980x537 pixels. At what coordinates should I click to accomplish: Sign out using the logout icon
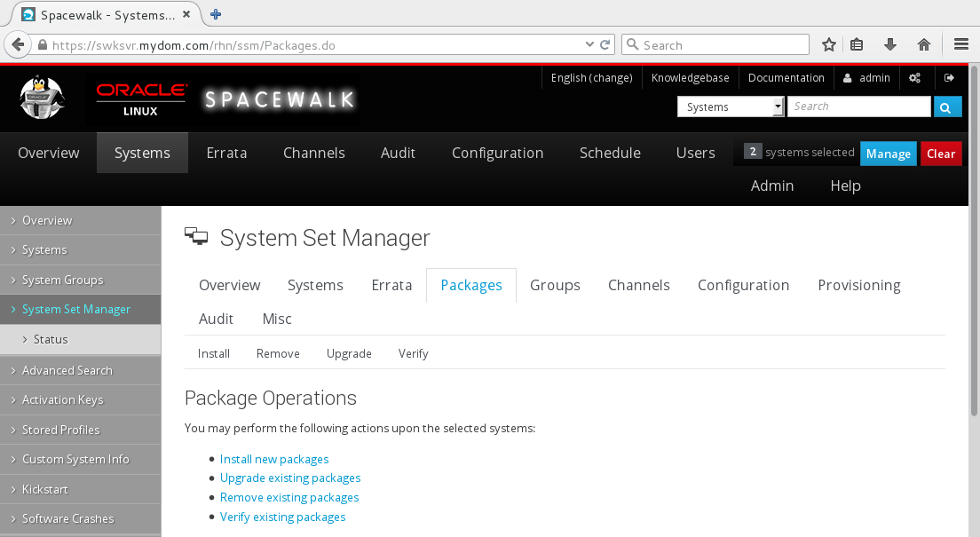coord(949,78)
